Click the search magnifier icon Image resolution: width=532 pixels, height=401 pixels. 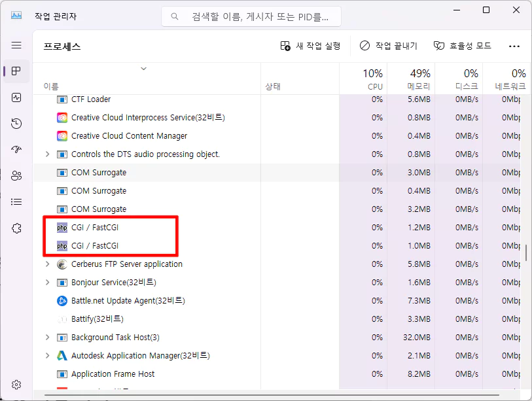[175, 16]
